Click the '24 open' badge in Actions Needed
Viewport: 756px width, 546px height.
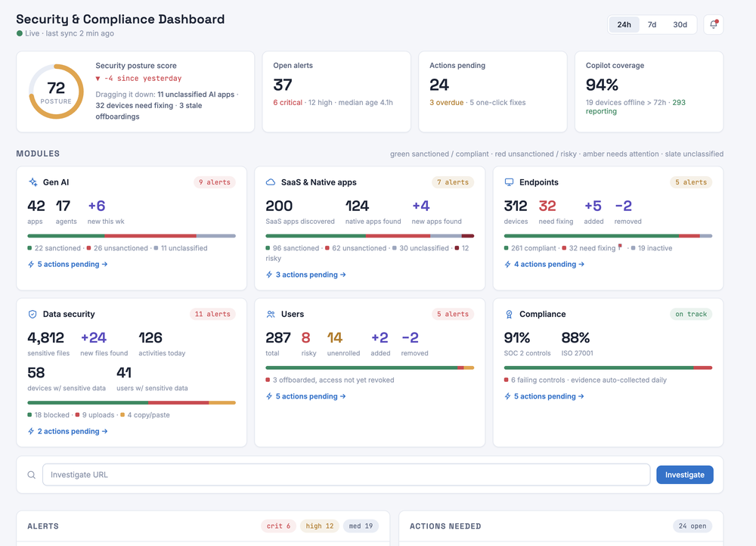coord(692,526)
